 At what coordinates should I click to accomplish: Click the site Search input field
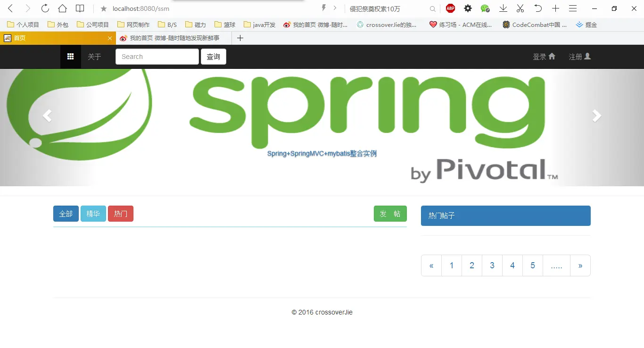click(x=157, y=57)
